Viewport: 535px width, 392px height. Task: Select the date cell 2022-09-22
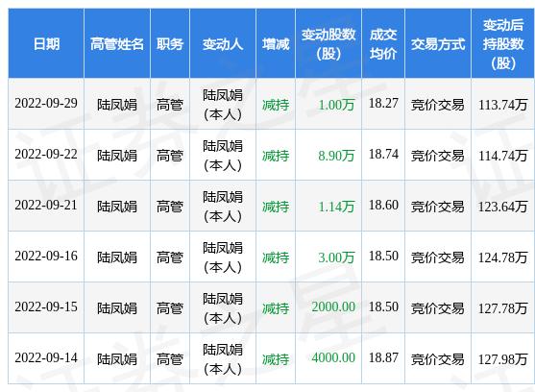point(46,154)
